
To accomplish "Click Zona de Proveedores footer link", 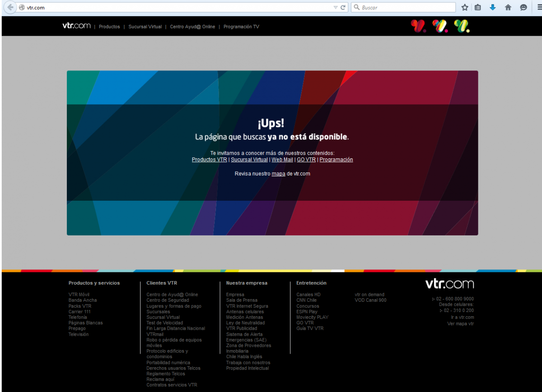I will 249,346.
